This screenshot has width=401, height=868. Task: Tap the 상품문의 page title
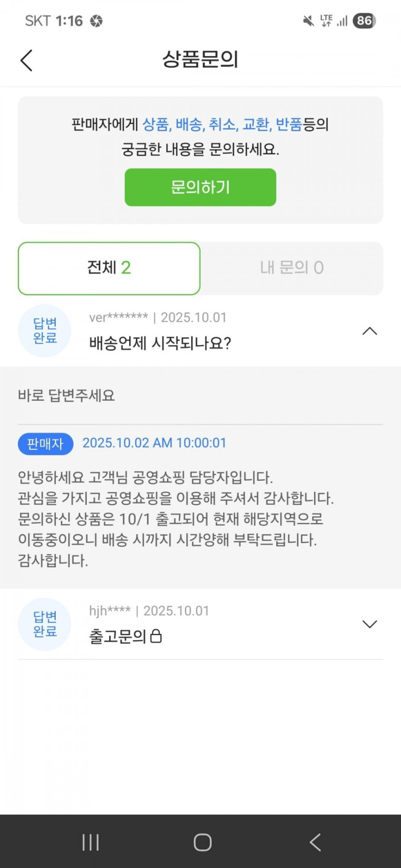point(200,60)
